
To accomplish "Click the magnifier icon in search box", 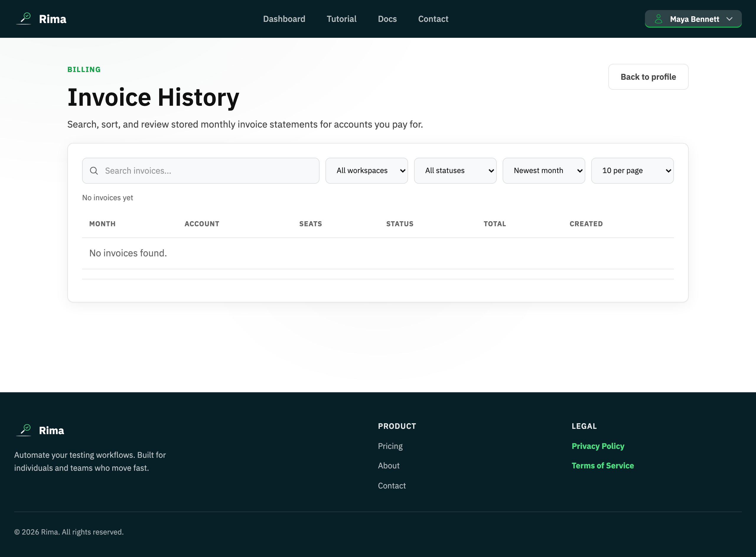I will coord(94,171).
